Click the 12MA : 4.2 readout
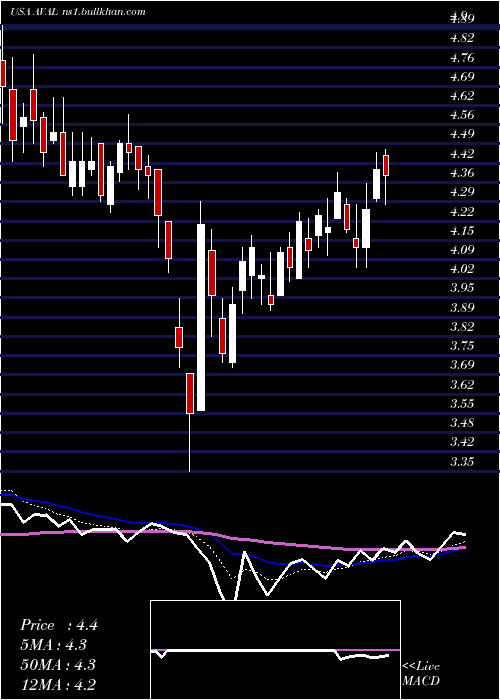This screenshot has height=700, width=500. click(57, 685)
